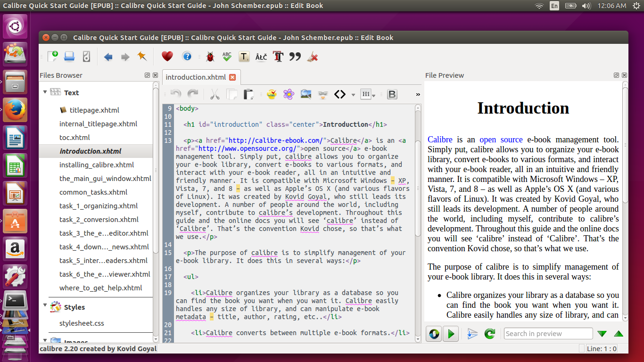Viewport: 644px width, 362px height.
Task: Open the Terminal from the launcher
Action: (15, 302)
